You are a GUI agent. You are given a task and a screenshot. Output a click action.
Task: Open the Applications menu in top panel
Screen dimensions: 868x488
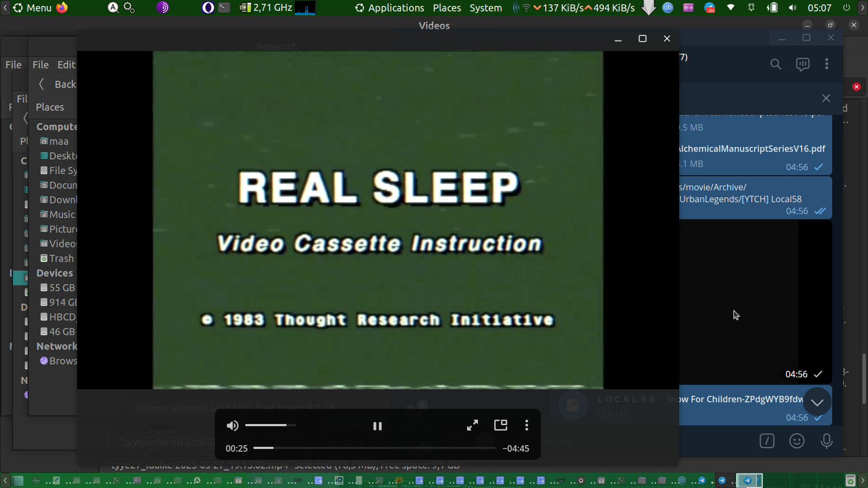[390, 8]
